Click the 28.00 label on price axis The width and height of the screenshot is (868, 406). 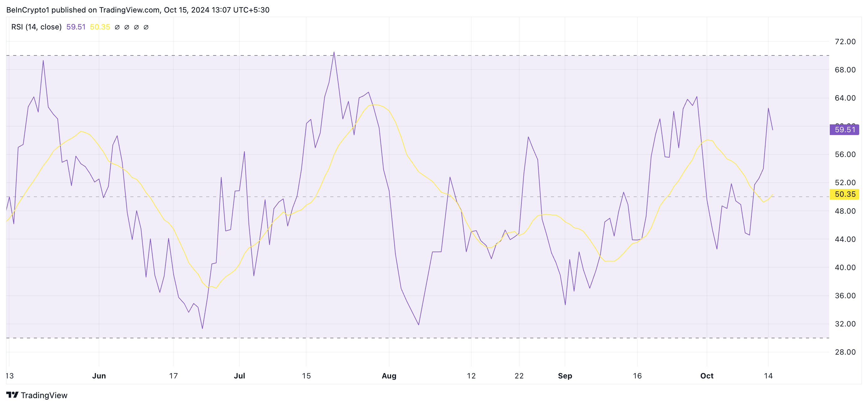tap(845, 352)
